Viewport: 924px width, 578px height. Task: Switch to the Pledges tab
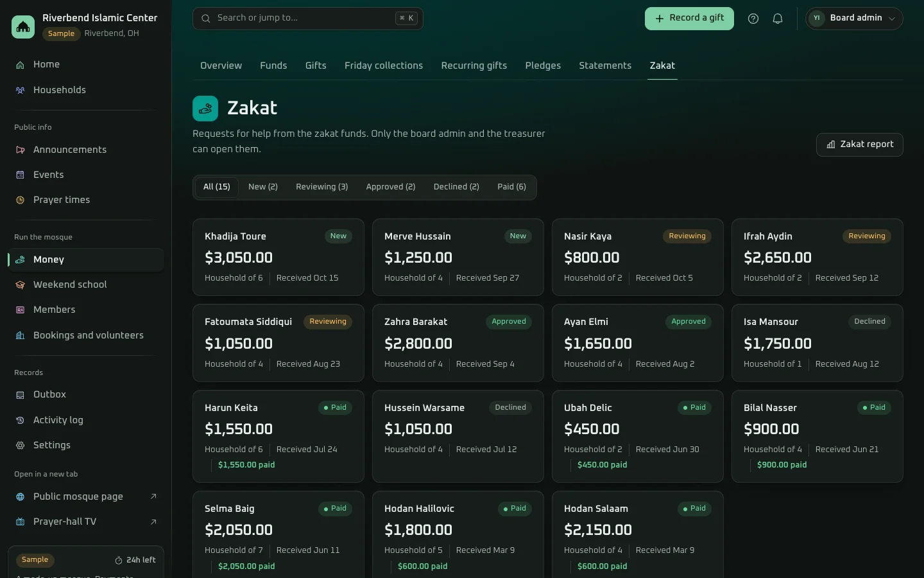click(x=543, y=66)
